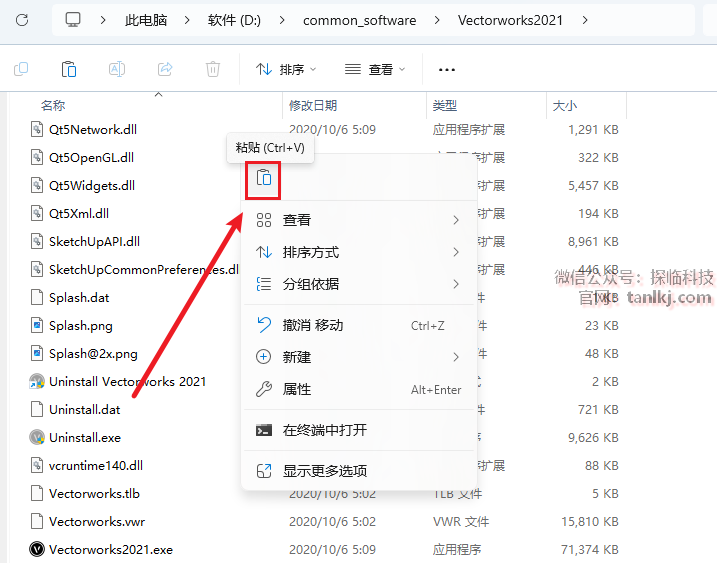Image resolution: width=717 pixels, height=566 pixels.
Task: Go to common_software in breadcrumb path
Action: click(x=359, y=20)
